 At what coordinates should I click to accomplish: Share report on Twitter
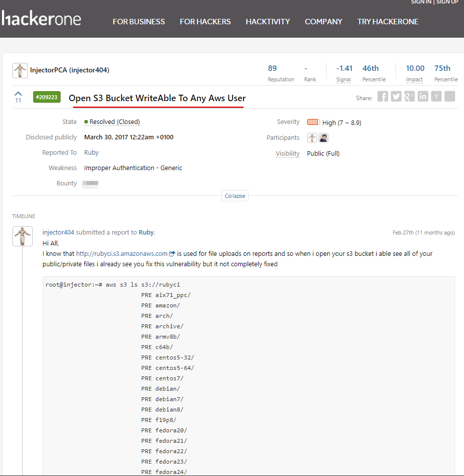[396, 97]
